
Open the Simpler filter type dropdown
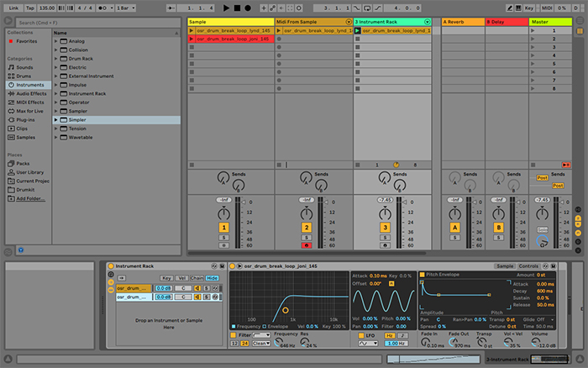pyautogui.click(x=261, y=335)
